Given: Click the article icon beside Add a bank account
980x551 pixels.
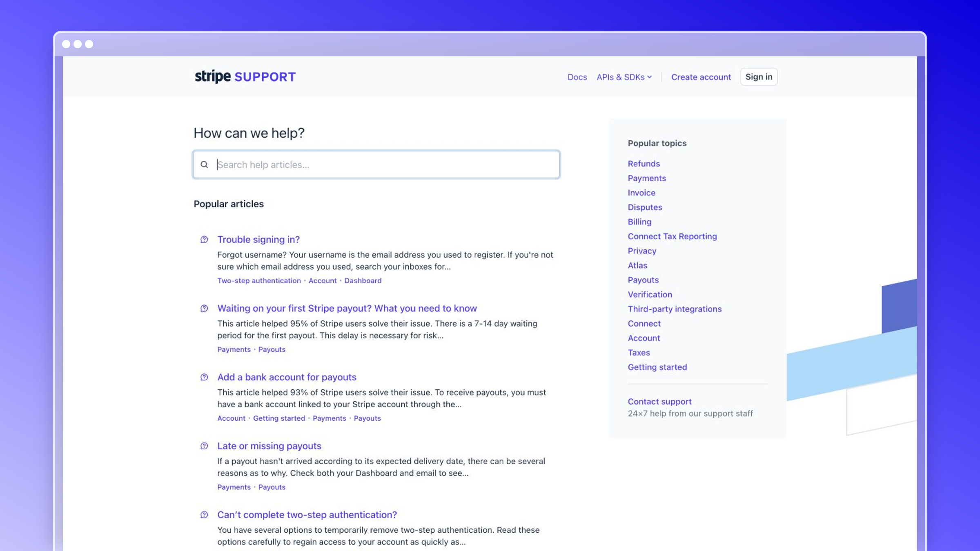Looking at the screenshot, I should [204, 377].
